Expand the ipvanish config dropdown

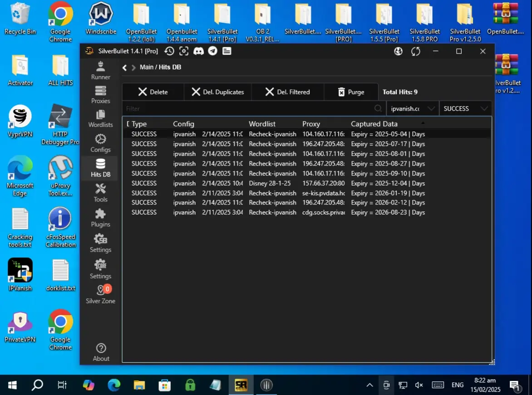coord(413,108)
